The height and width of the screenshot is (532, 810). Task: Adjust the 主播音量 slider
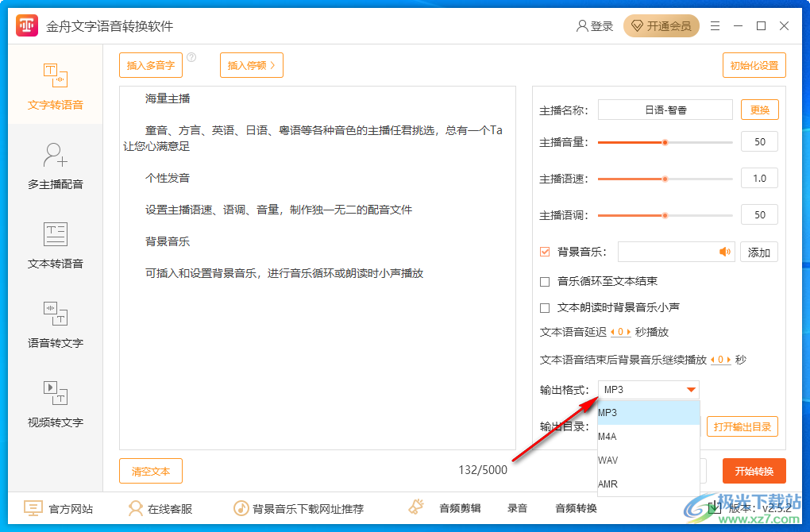point(665,142)
